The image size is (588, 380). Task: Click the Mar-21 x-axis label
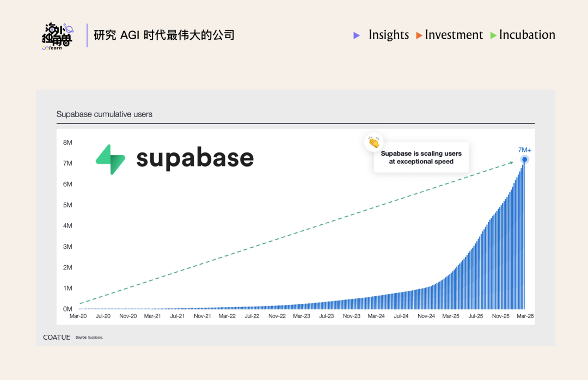point(152,316)
